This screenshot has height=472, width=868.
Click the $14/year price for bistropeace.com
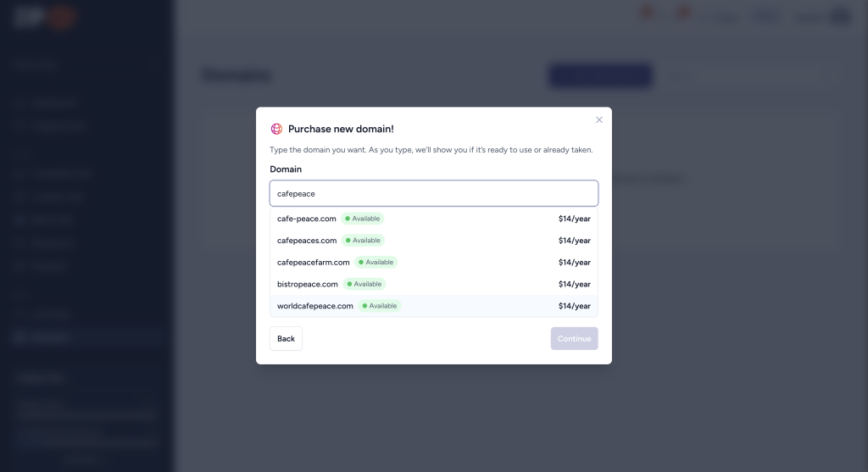click(x=574, y=284)
